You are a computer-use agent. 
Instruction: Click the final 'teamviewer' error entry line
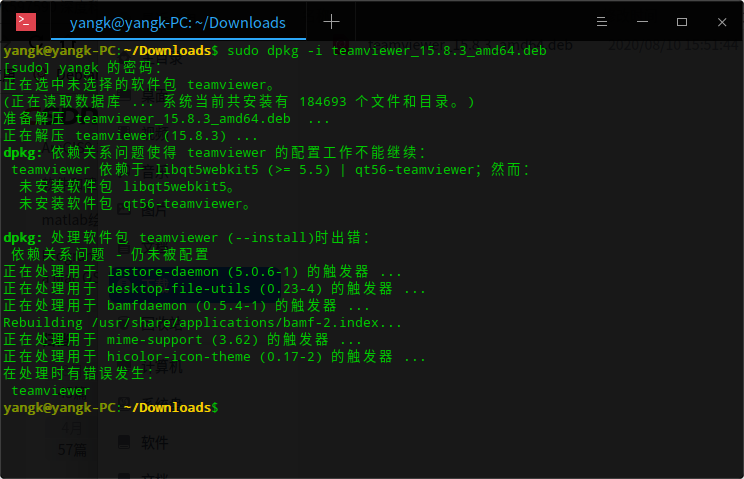point(50,391)
